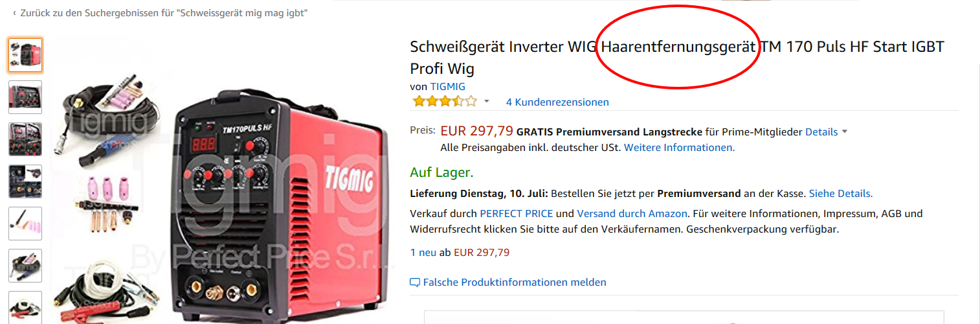Select the sixth thumbnail with cables

click(26, 266)
